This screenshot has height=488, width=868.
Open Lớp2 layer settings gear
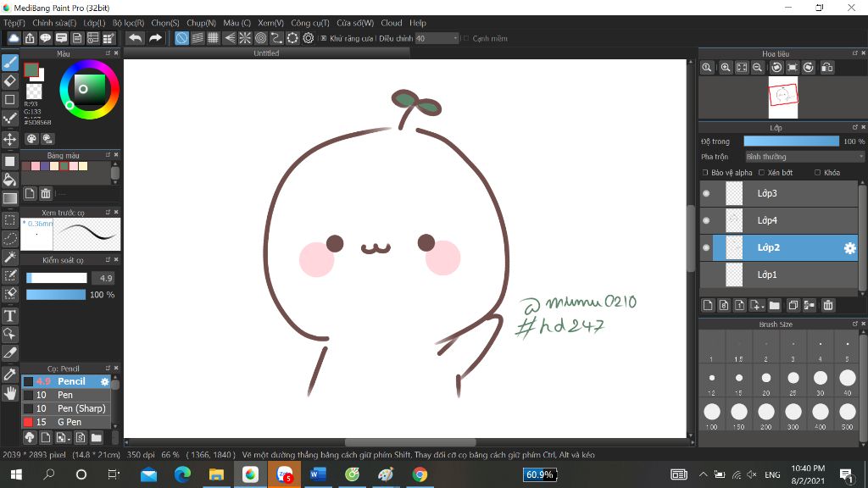(849, 248)
